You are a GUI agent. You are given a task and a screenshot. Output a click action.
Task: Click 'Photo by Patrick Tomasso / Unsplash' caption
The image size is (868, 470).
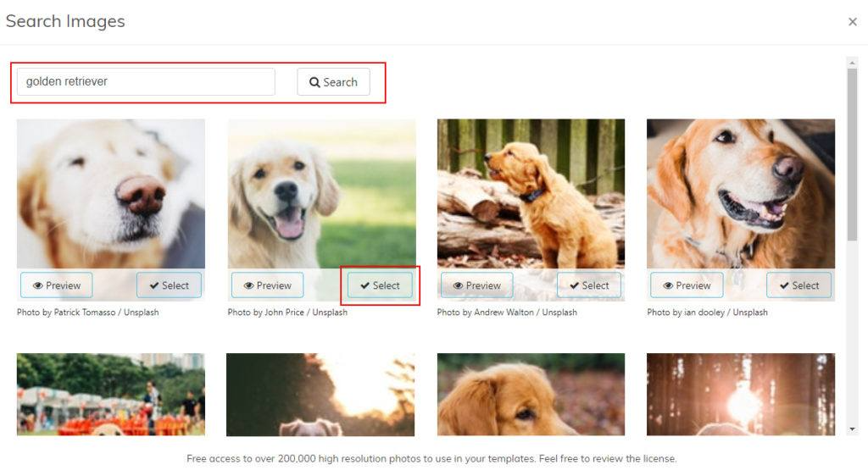88,312
